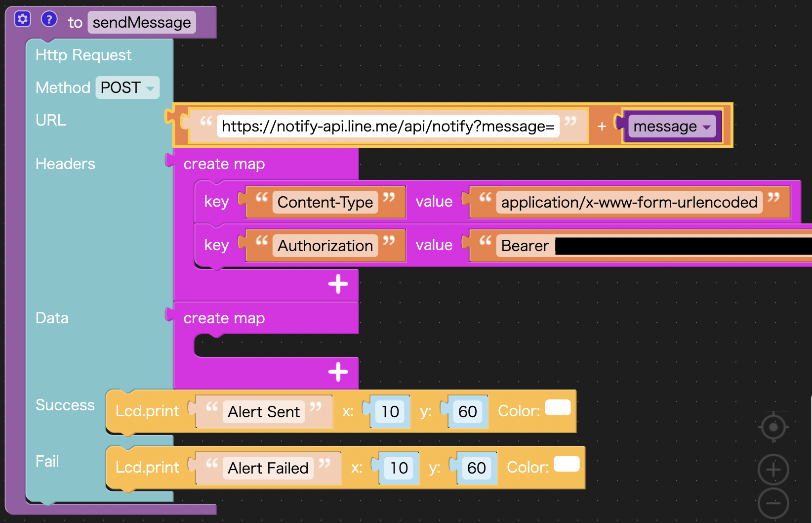The width and height of the screenshot is (812, 523).
Task: Click the Color swatch on Alert Failed block
Action: click(x=567, y=464)
